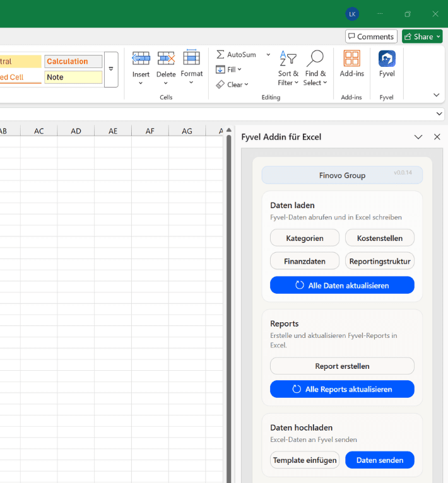Open the Format cells icon
The image size is (448, 483).
coord(191,58)
